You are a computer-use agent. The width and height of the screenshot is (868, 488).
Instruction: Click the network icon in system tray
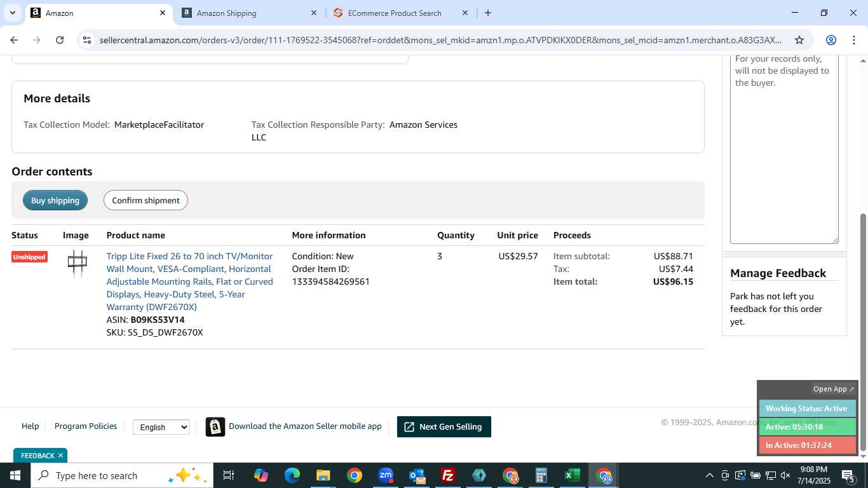770,475
